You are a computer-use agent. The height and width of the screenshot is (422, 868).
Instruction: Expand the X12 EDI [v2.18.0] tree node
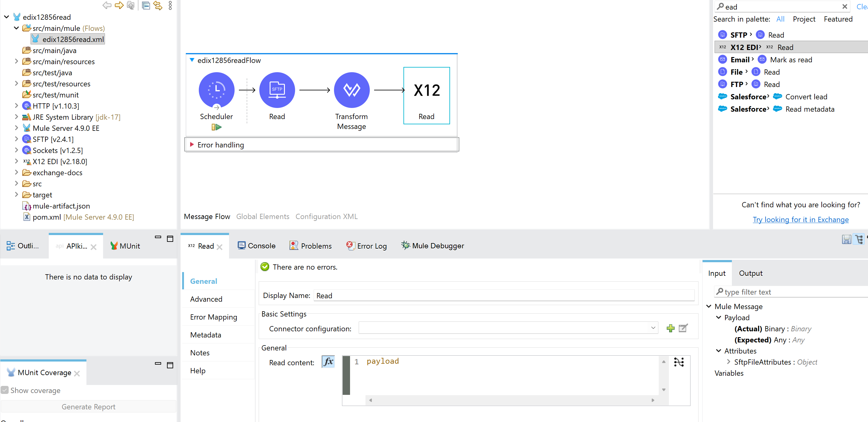pos(16,161)
